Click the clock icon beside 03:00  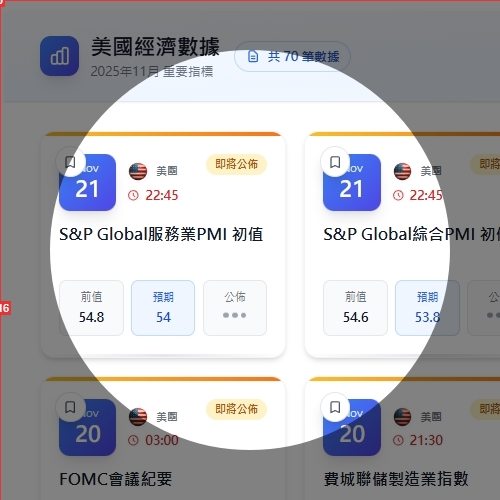point(133,440)
